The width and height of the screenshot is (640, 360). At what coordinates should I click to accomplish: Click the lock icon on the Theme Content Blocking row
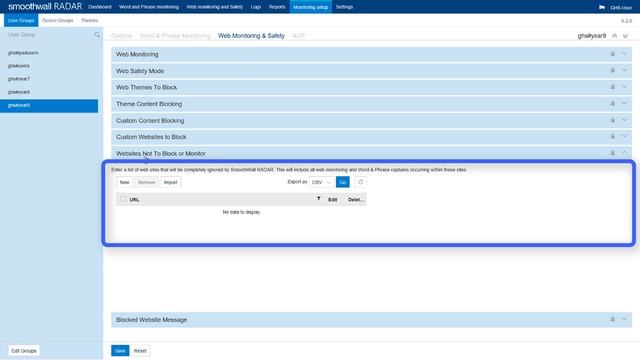pyautogui.click(x=612, y=104)
